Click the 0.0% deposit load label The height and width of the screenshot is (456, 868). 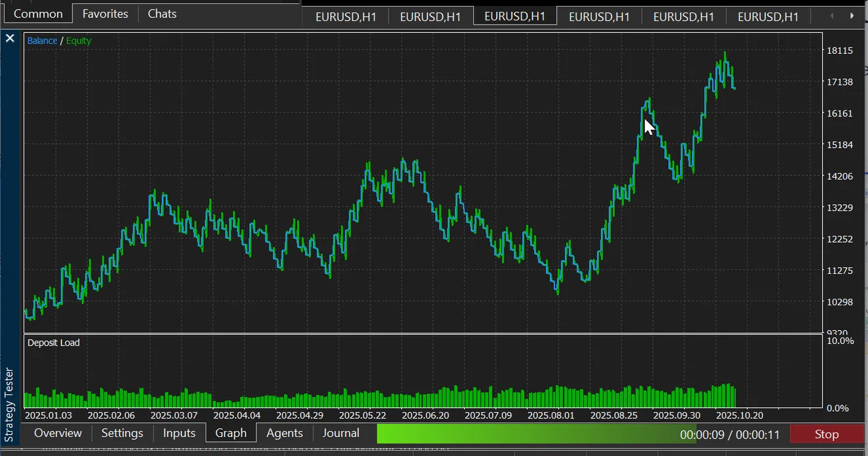[x=838, y=408]
